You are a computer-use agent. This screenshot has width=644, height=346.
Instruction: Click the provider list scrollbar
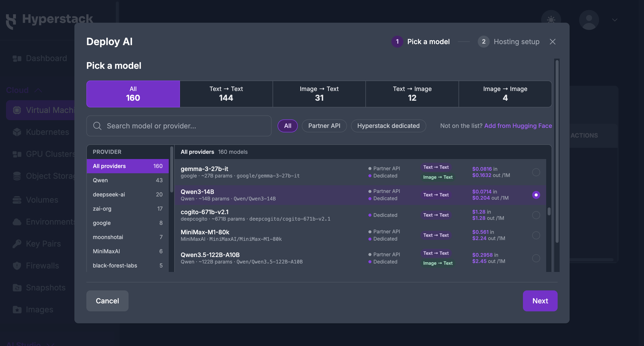[172, 169]
